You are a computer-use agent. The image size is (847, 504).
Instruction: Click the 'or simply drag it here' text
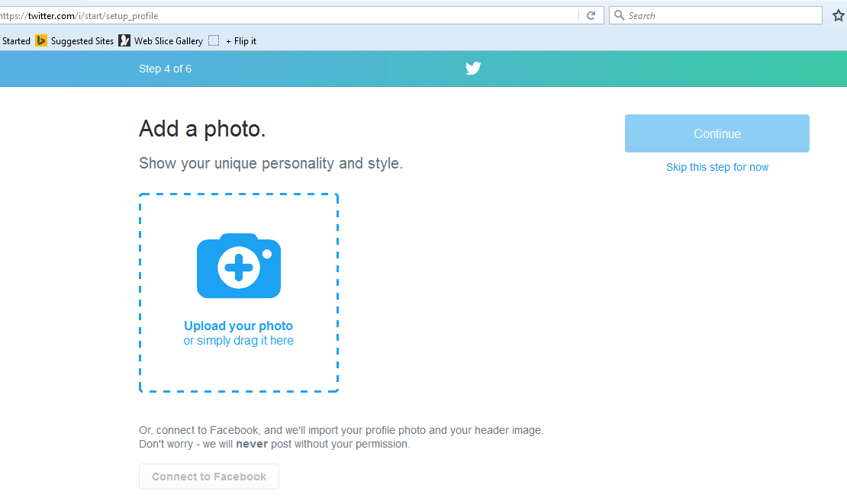(x=238, y=341)
